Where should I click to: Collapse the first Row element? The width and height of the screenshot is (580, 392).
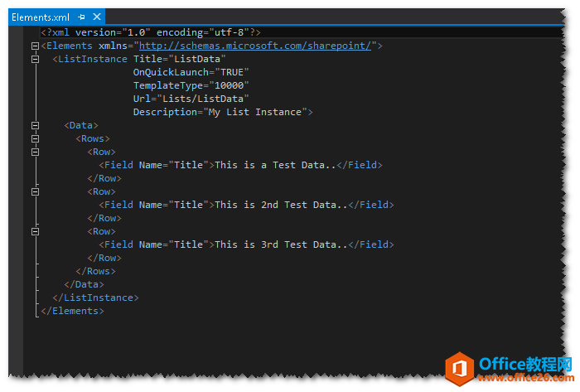[x=35, y=152]
